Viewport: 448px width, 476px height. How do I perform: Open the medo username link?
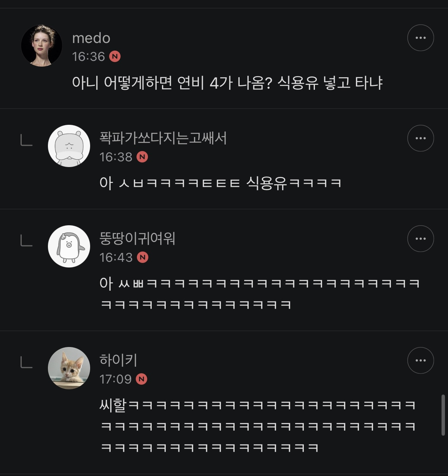(x=91, y=38)
